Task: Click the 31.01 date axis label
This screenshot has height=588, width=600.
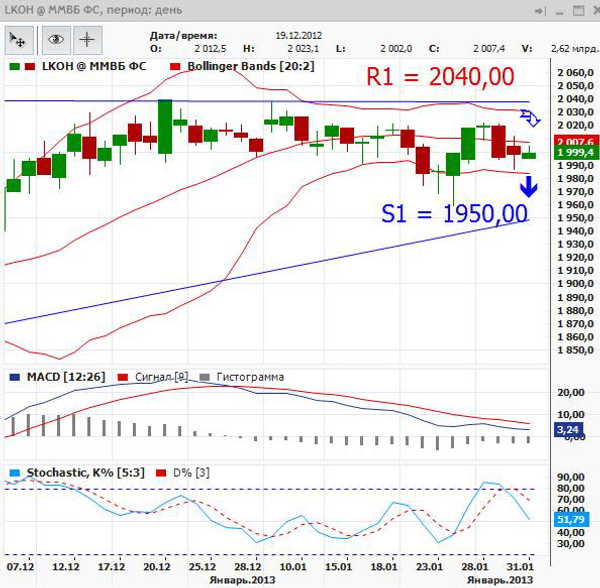Action: [520, 567]
